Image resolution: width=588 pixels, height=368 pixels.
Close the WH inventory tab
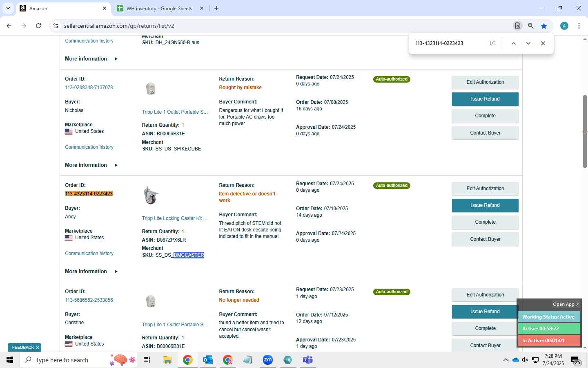pos(202,8)
